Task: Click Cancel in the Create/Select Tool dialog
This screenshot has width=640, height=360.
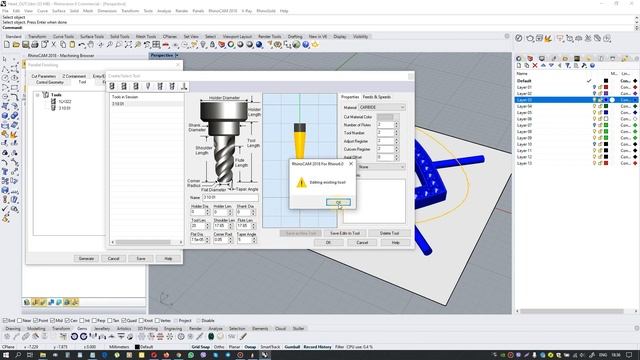Action: tap(362, 242)
